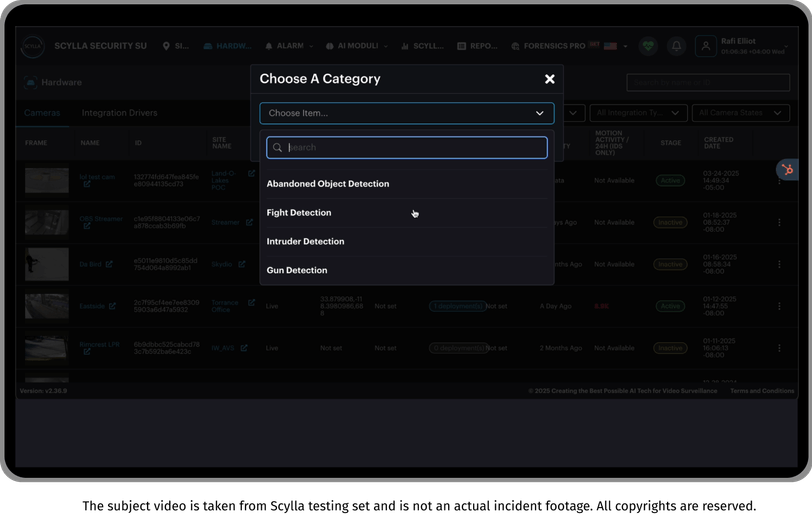Open Rafi Elliot account menu

(754, 46)
